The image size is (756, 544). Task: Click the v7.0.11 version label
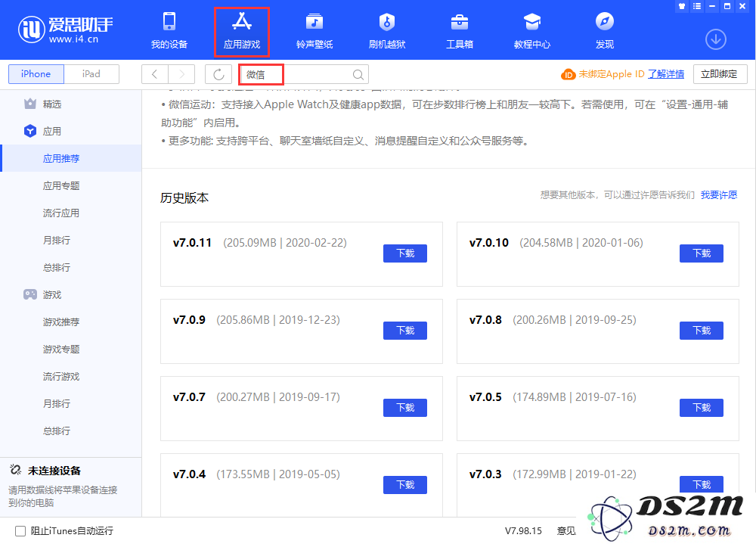192,243
